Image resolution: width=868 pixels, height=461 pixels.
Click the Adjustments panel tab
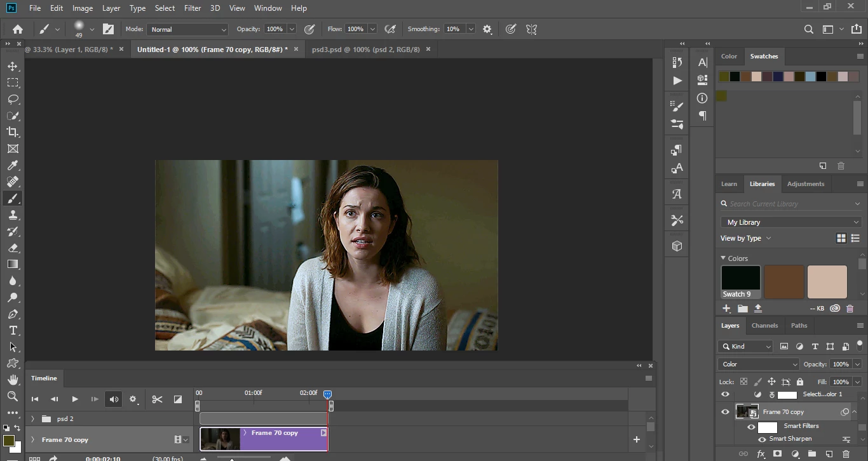pyautogui.click(x=805, y=184)
